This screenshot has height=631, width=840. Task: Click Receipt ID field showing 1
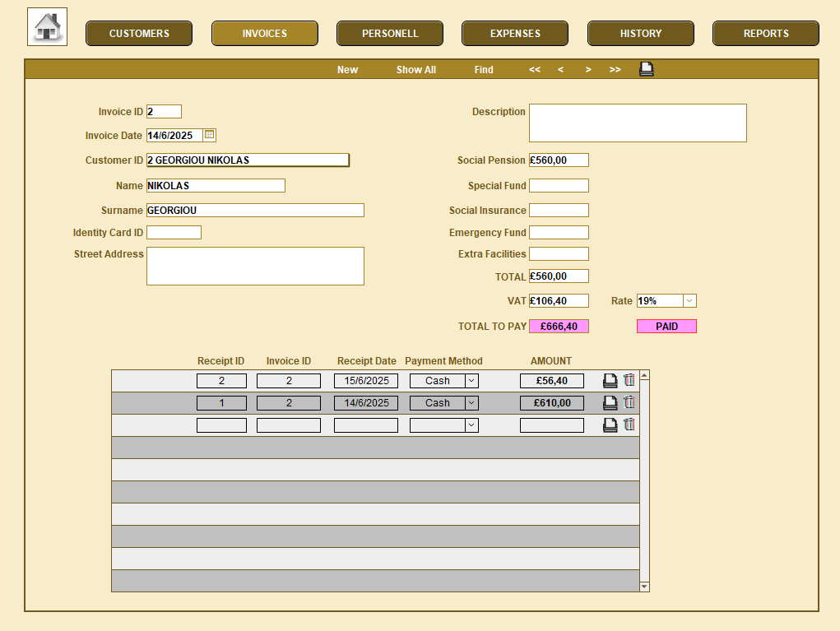point(222,403)
